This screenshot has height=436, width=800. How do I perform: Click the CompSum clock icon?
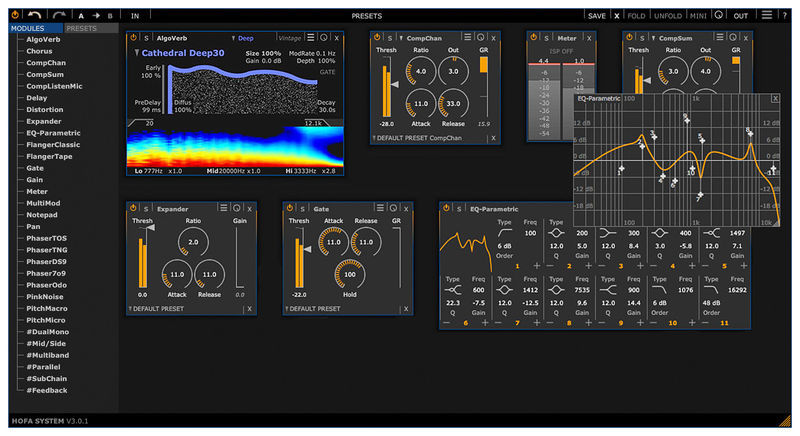[733, 37]
